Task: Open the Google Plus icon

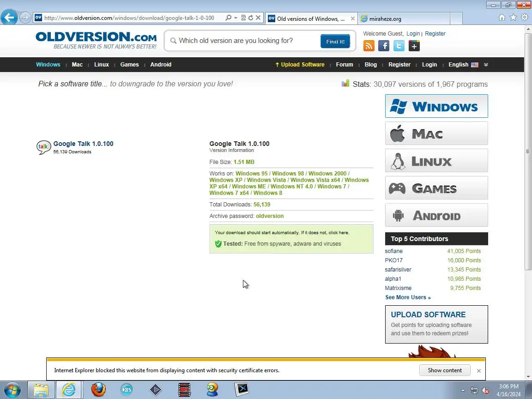Action: (x=414, y=46)
